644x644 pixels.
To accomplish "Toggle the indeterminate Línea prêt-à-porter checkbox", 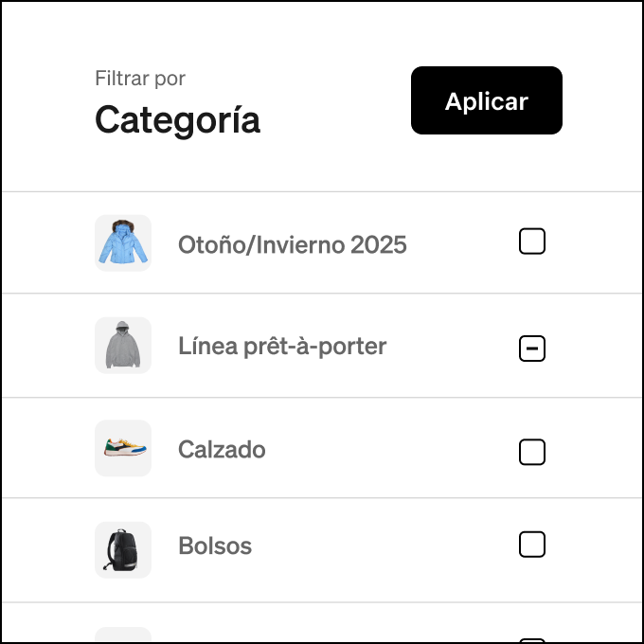I will [532, 349].
